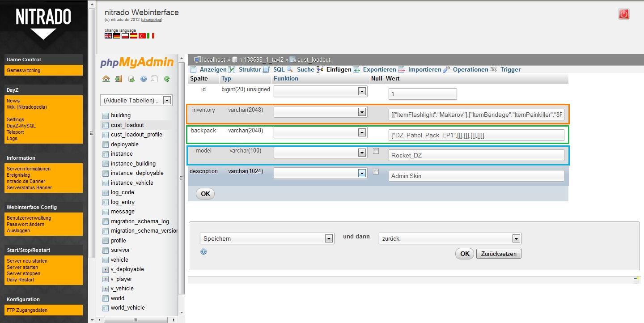
Task: Open the zurück after-insert dropdown
Action: pos(450,238)
